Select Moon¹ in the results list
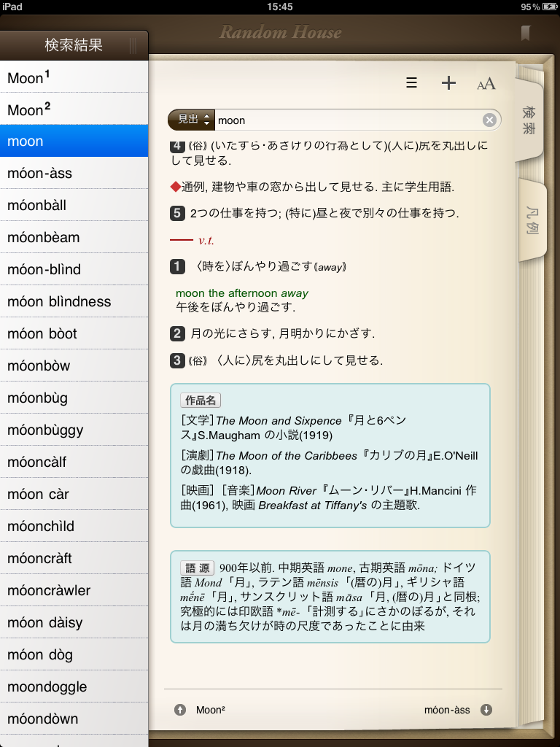 coord(74,77)
